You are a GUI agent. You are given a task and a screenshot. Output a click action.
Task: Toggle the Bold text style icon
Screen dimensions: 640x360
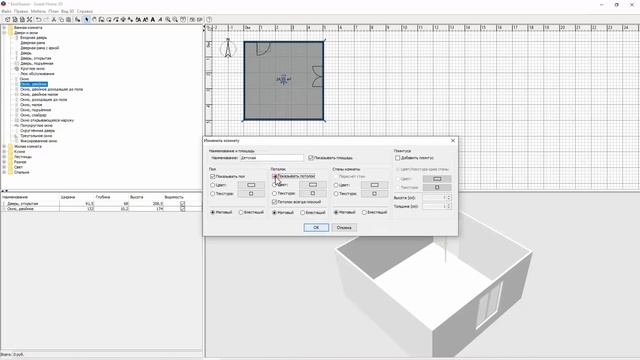[x=152, y=19]
